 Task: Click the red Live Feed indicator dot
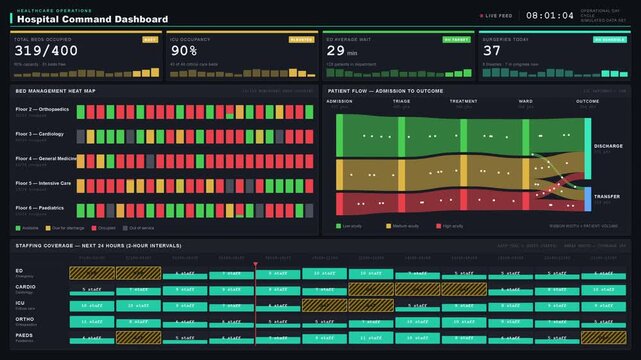[x=481, y=16]
